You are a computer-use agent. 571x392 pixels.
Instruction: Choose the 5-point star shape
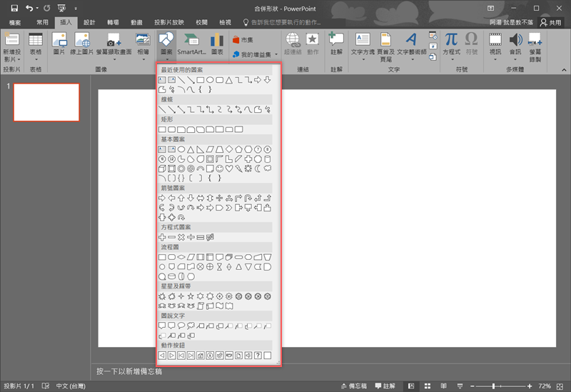[x=191, y=296]
